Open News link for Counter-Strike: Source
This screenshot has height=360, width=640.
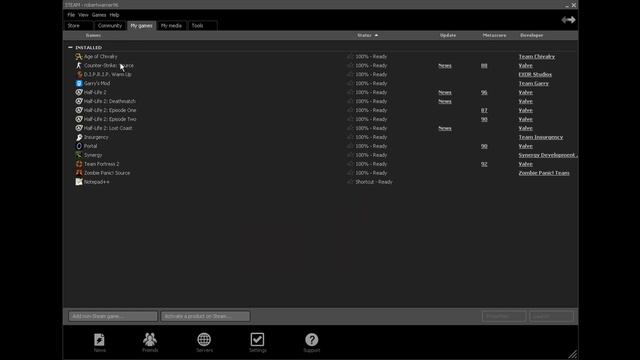click(x=445, y=66)
